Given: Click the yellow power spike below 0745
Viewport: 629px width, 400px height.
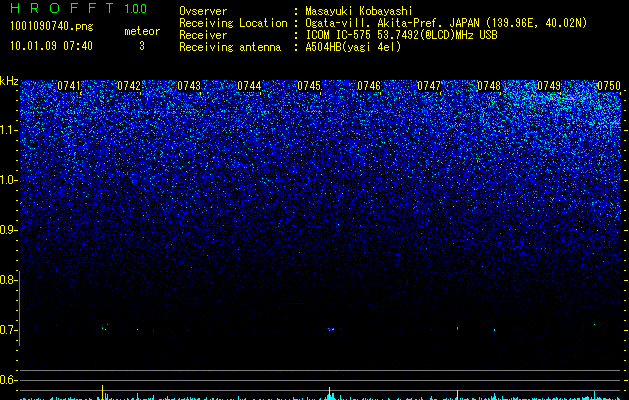Looking at the screenshot, I should click(x=329, y=392).
